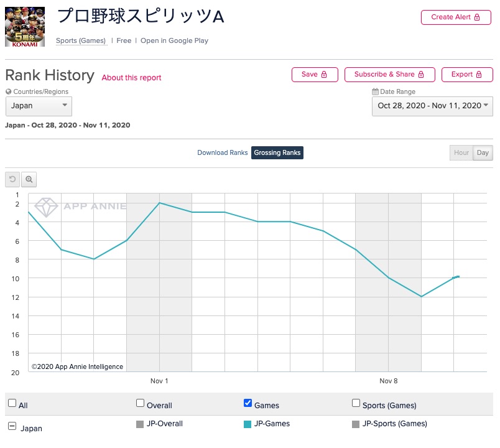500x448 pixels.
Task: Collapse the Japan legend row
Action: click(x=12, y=426)
